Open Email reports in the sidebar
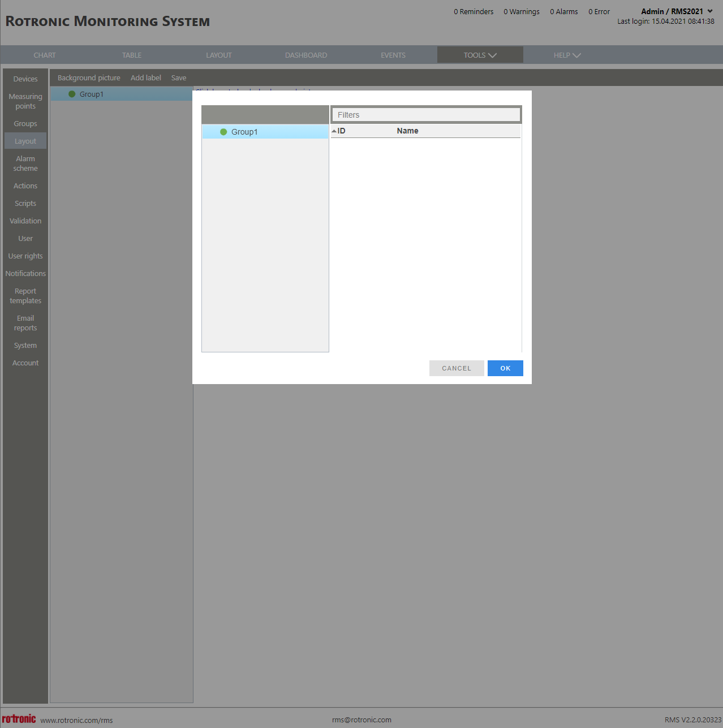 click(x=25, y=323)
